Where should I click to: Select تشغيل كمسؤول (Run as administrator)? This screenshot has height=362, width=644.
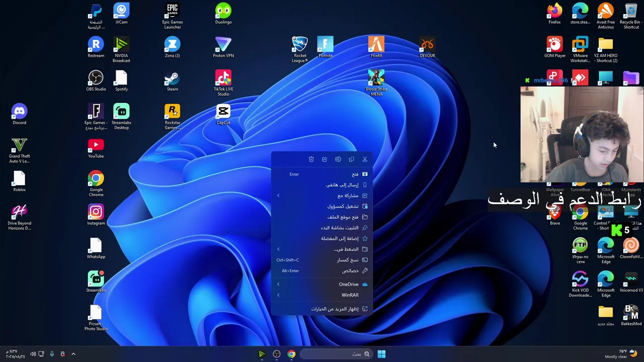[x=322, y=206]
